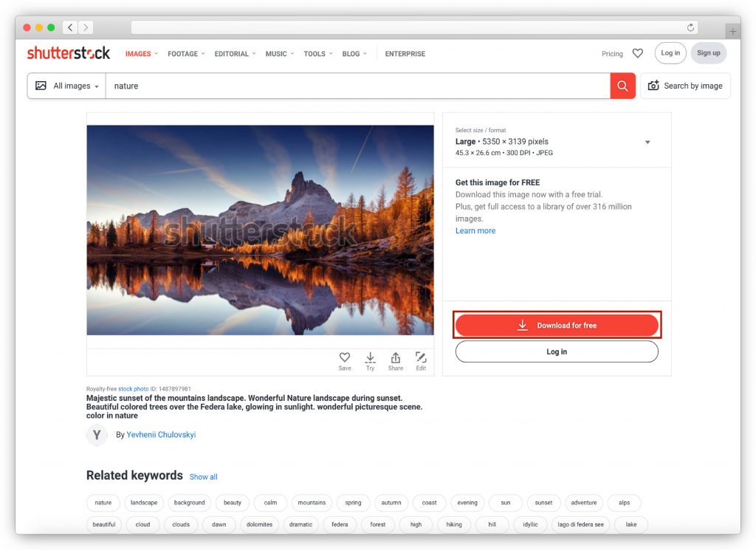Reload page using refresh icon
The image size is (756, 550).
[x=690, y=27]
